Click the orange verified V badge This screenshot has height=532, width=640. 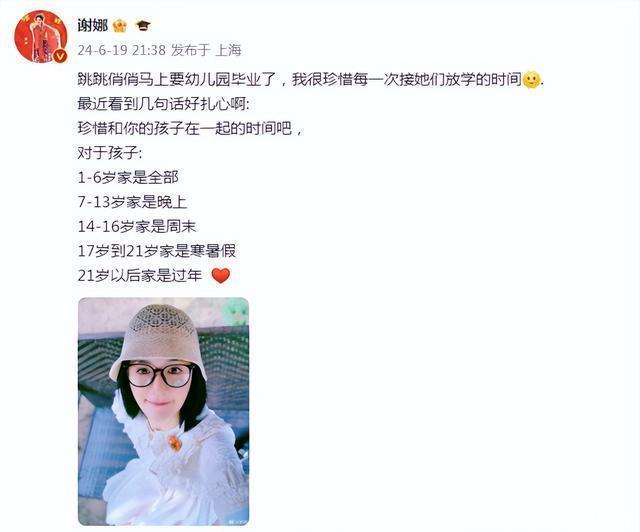click(60, 56)
